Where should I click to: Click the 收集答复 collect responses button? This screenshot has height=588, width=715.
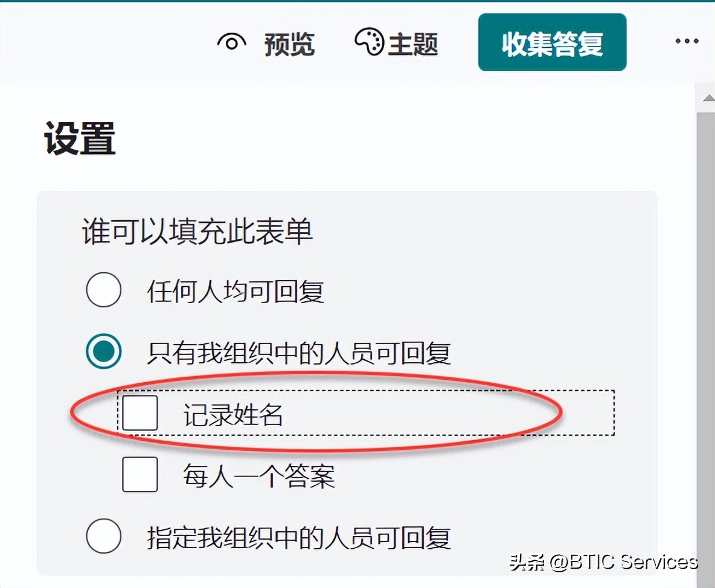pyautogui.click(x=551, y=42)
